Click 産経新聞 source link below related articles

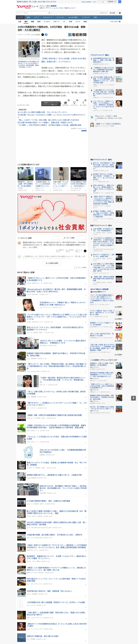click(84, 131)
